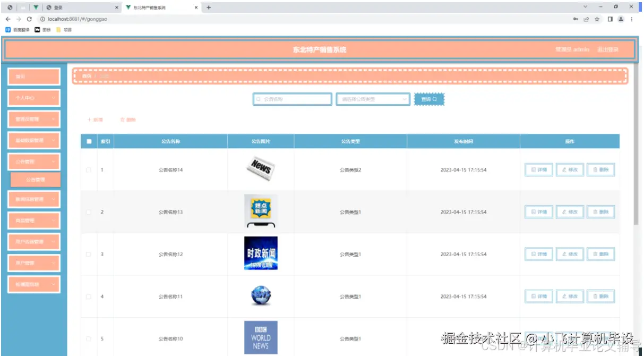Click the BBC World News image in row 5
This screenshot has width=644, height=356.
coord(261,337)
